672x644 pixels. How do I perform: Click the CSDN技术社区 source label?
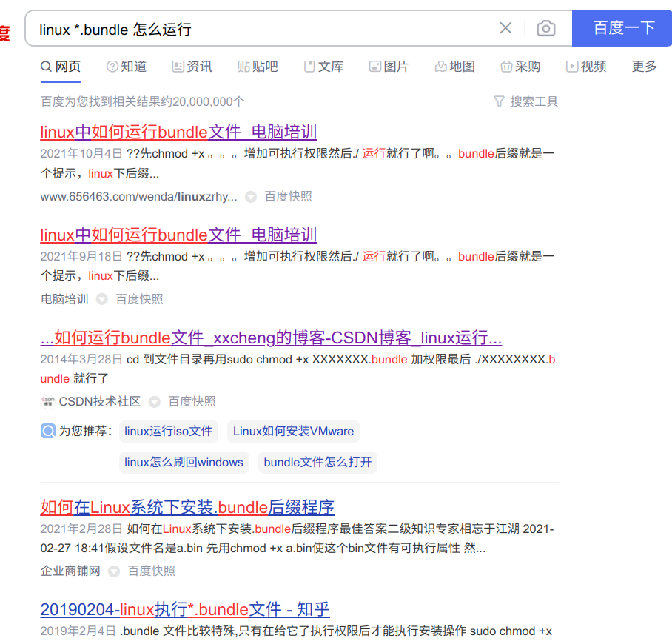(x=100, y=401)
